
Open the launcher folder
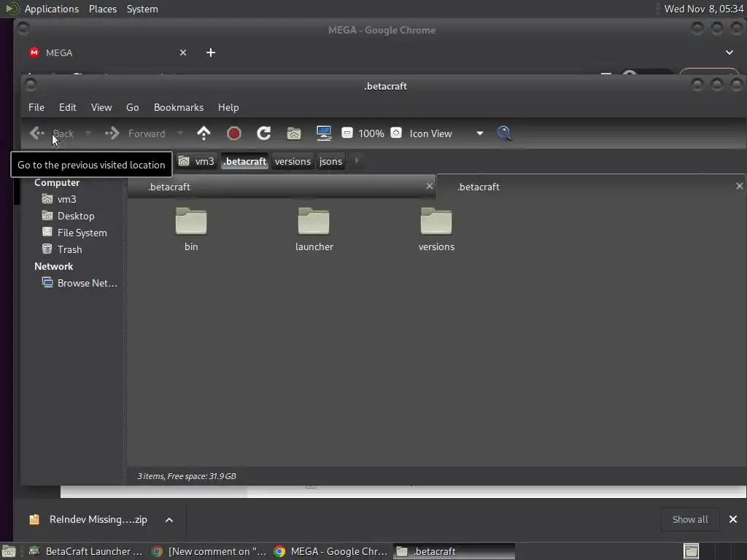pos(314,229)
